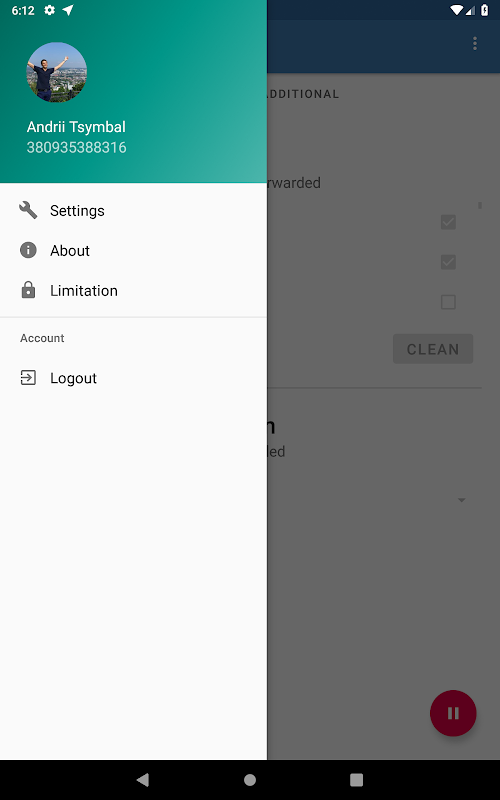Select the About menu entry
This screenshot has height=800, width=500.
pyautogui.click(x=133, y=250)
